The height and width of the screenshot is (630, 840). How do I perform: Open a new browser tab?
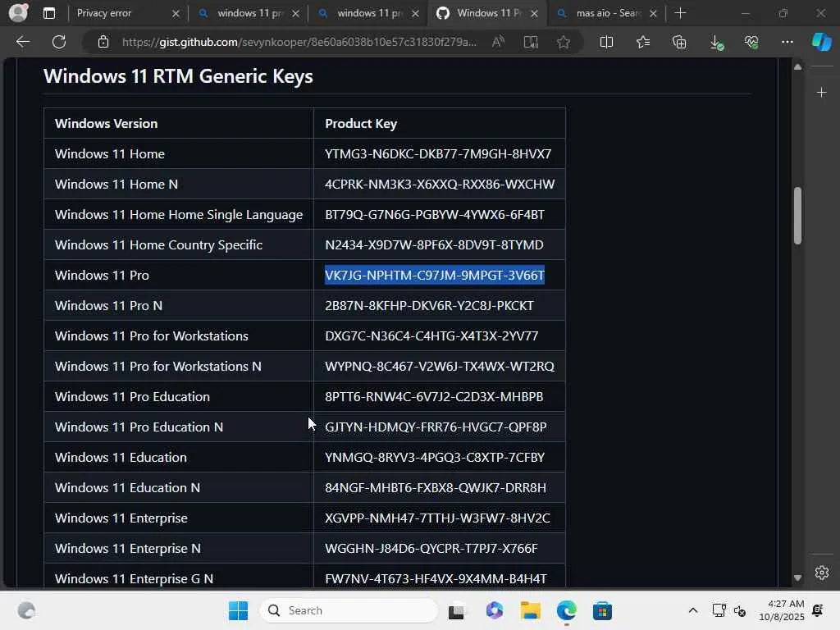pos(680,13)
